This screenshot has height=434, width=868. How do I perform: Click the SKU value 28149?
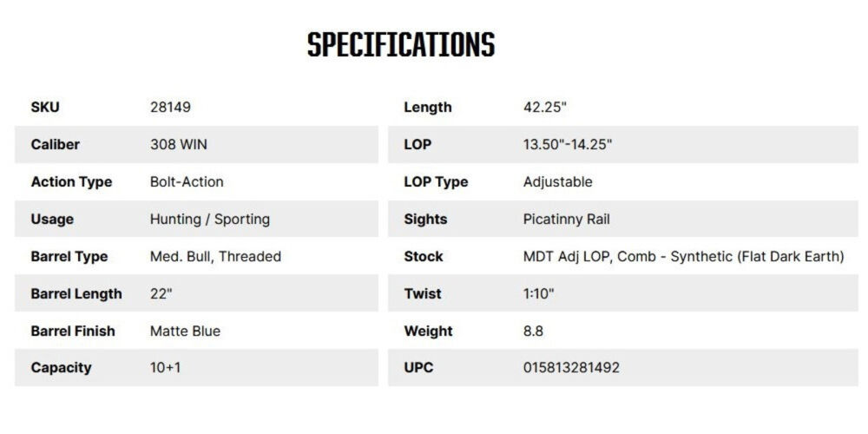click(x=170, y=108)
